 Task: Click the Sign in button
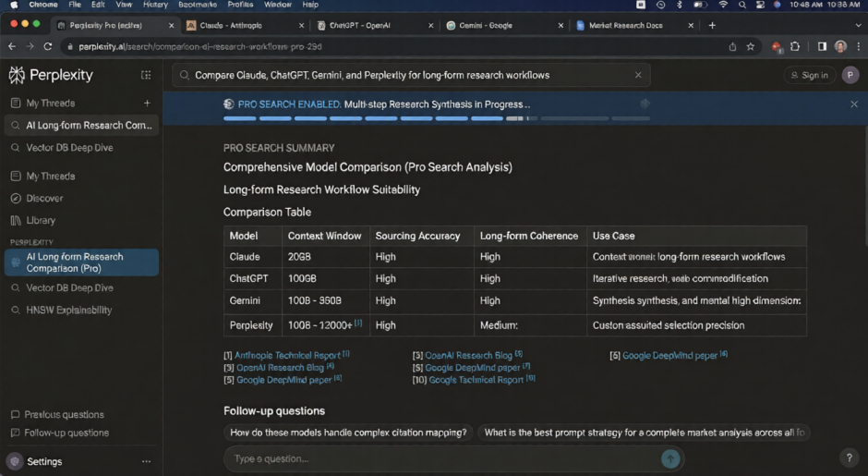[809, 75]
